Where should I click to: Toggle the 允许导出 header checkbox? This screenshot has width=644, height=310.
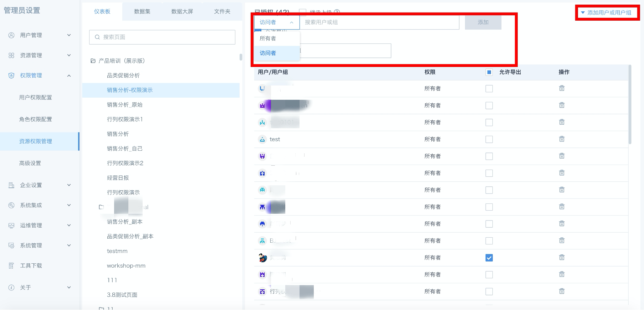click(x=489, y=72)
